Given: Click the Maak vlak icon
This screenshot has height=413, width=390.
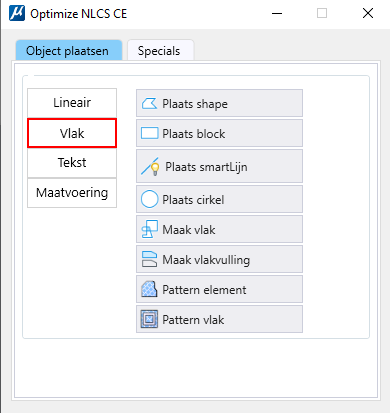Looking at the screenshot, I should 149,229.
